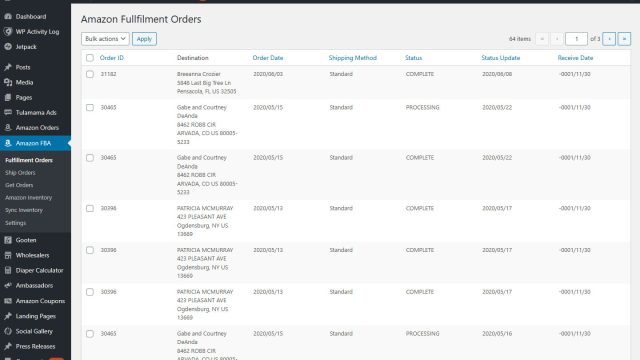Sort by Receive Date column header
Viewport: 640px width, 360px height.
click(575, 58)
